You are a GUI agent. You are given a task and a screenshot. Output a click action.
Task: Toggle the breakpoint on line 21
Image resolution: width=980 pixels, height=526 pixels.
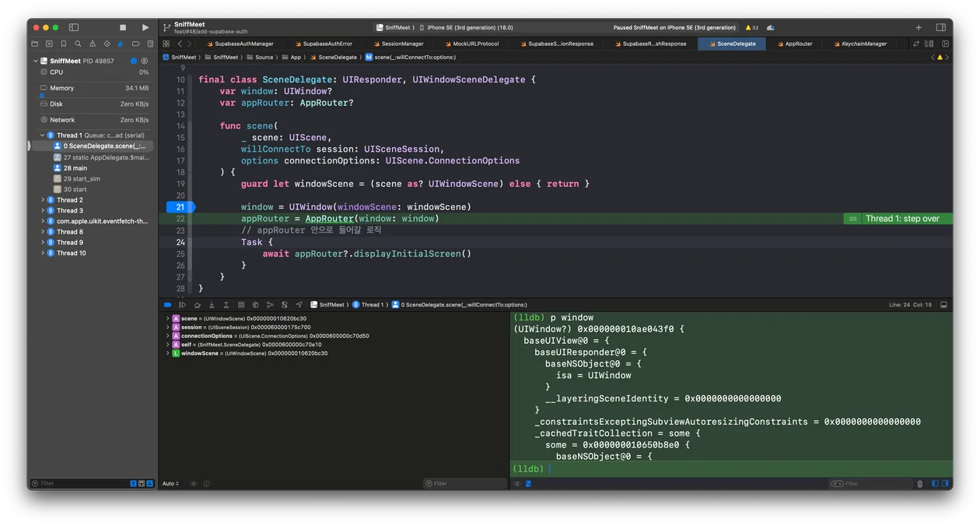[x=180, y=207]
